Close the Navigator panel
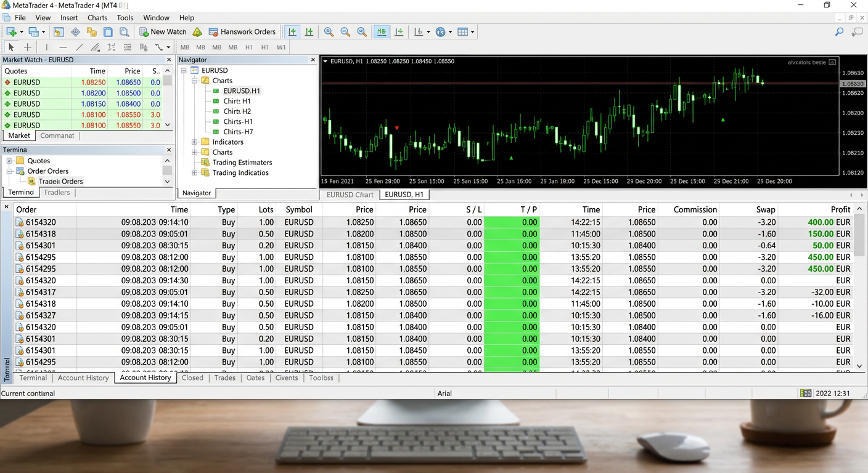The image size is (868, 473). tap(313, 60)
